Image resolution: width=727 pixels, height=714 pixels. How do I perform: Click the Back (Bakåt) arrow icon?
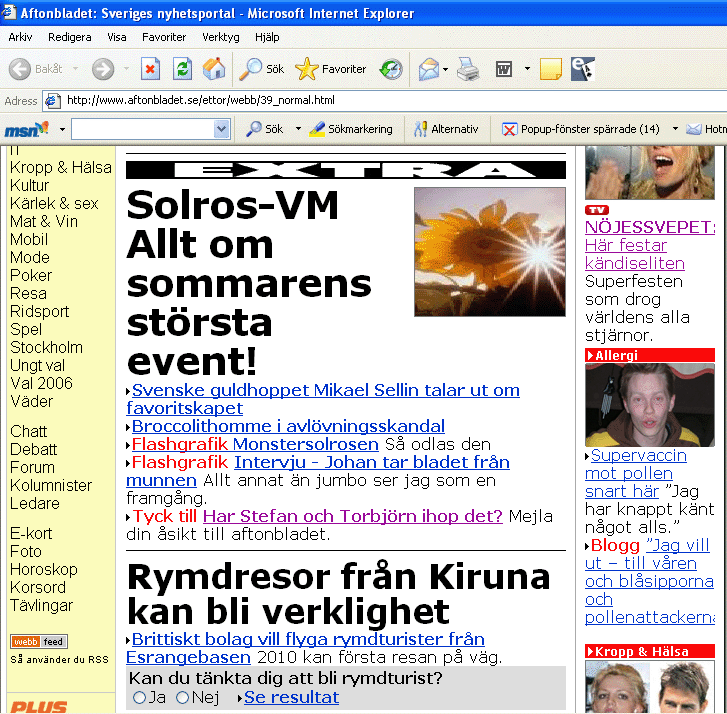point(19,70)
